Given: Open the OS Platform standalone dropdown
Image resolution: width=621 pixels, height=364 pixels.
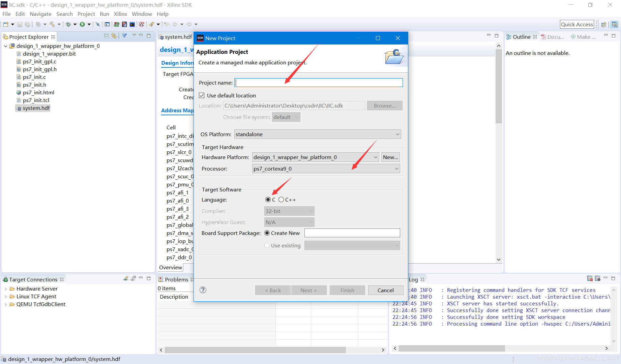Looking at the screenshot, I should [318, 134].
